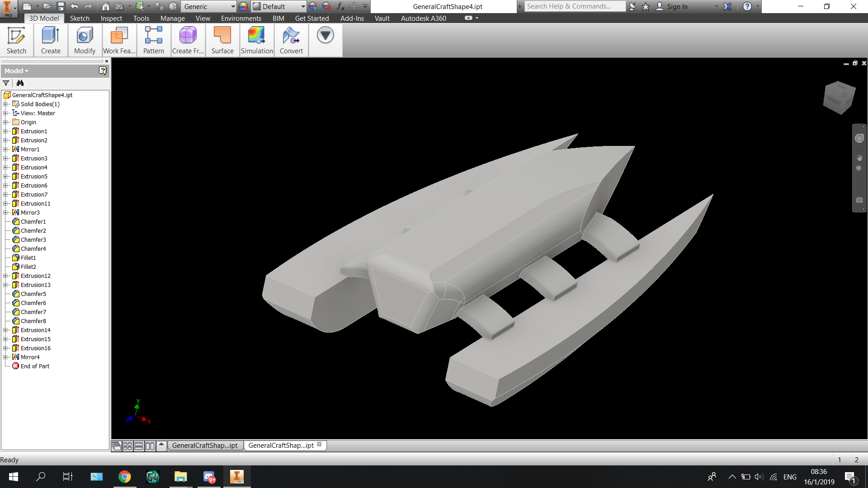Click Sign In button
The width and height of the screenshot is (868, 488).
(x=671, y=6)
